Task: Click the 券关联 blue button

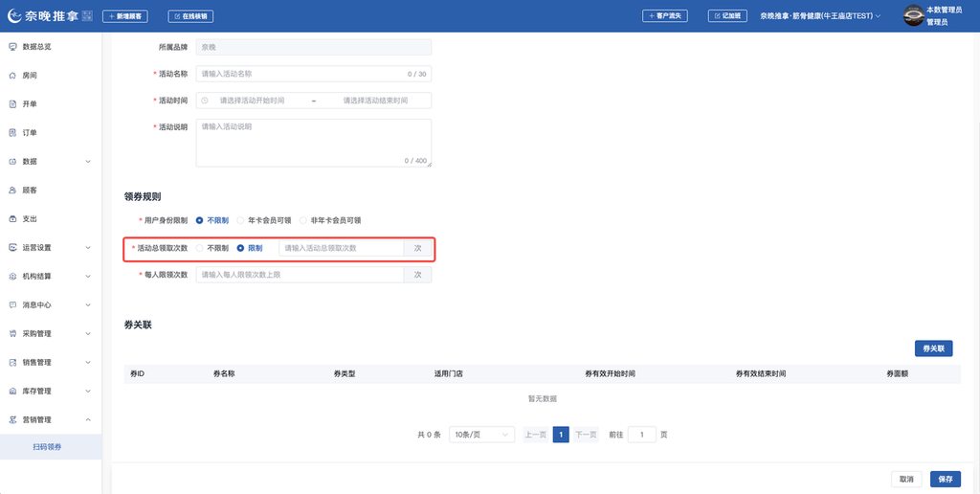Action: tap(933, 348)
